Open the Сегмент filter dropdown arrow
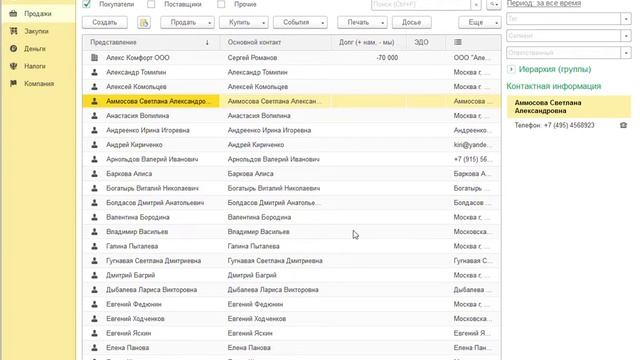The height and width of the screenshot is (360, 640). click(626, 36)
